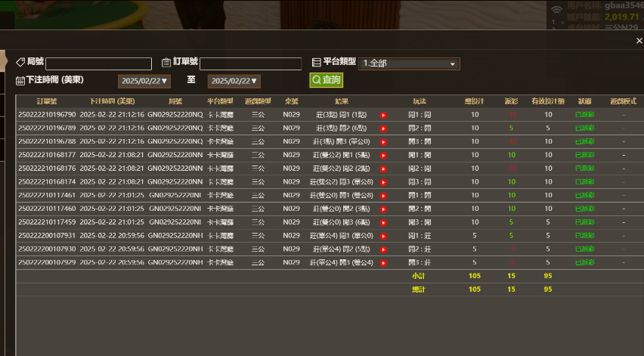Click the clipboard icon beside 訂單號
Screen dimensions: 644x356
coord(166,62)
